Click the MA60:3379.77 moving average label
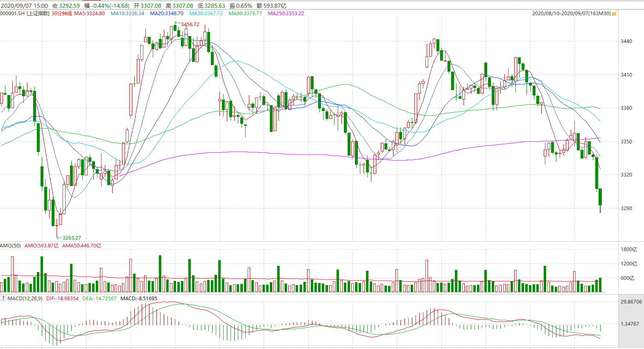The image size is (644, 349). pos(245,14)
